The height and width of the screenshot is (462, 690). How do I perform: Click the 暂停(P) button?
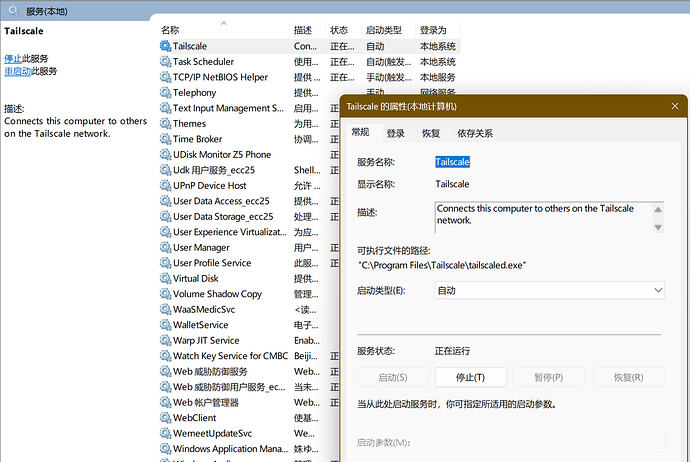[549, 378]
